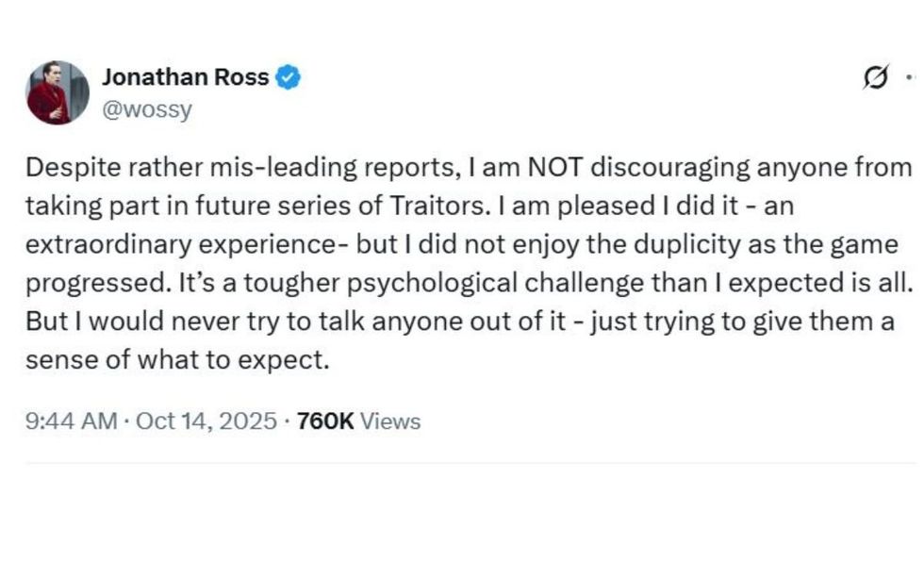Click the 9:44 AM timestamp

pos(72,421)
